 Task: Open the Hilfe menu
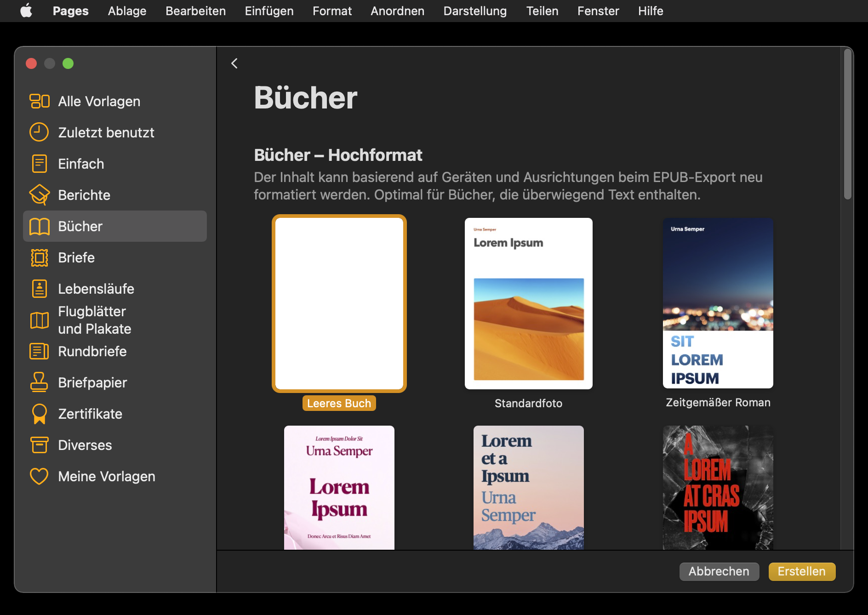click(651, 11)
